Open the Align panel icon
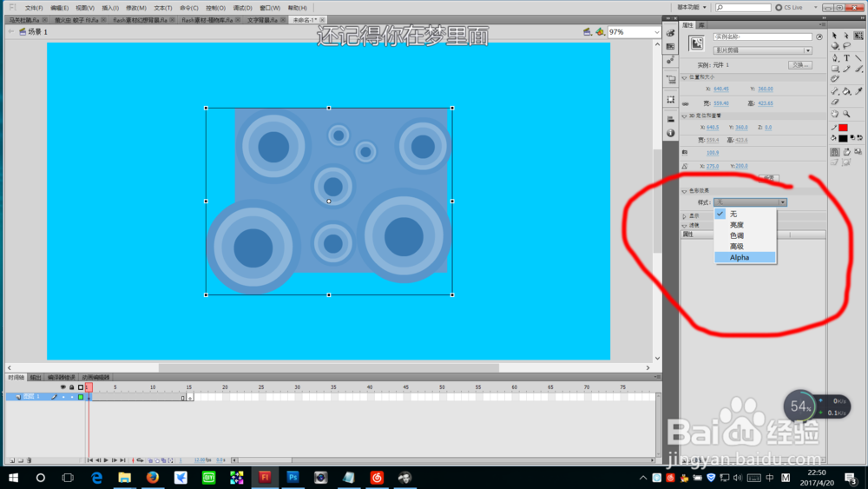 670,119
